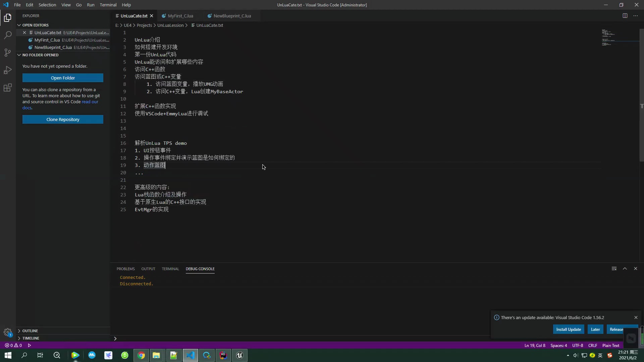Open the 'read our docs' link
Image resolution: width=644 pixels, height=362 pixels.
click(x=89, y=102)
